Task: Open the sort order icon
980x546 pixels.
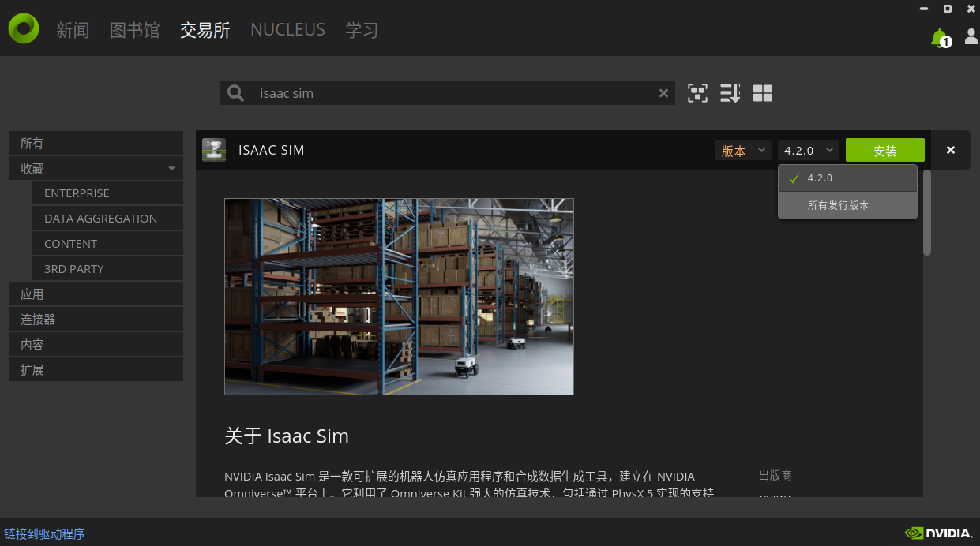Action: point(730,93)
